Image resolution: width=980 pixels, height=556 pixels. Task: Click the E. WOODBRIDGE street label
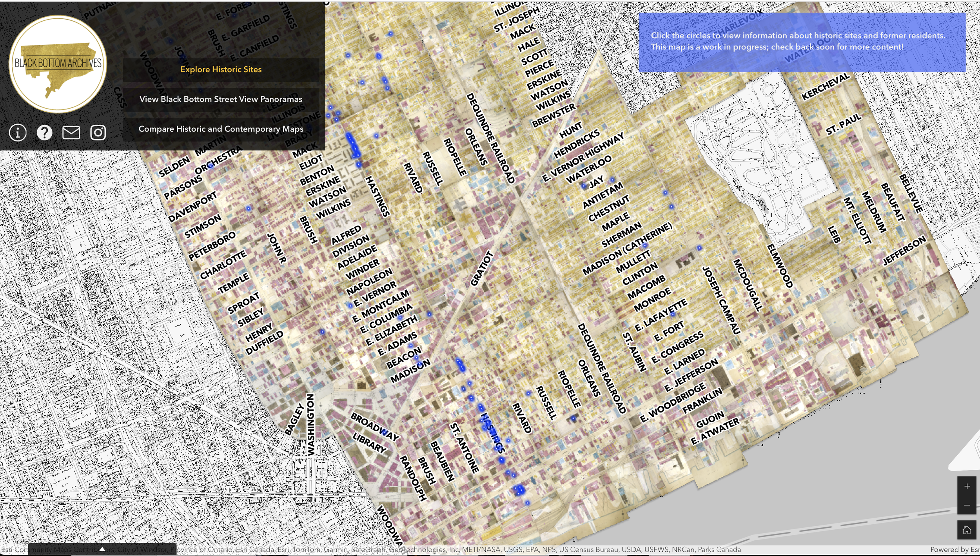[x=673, y=403]
